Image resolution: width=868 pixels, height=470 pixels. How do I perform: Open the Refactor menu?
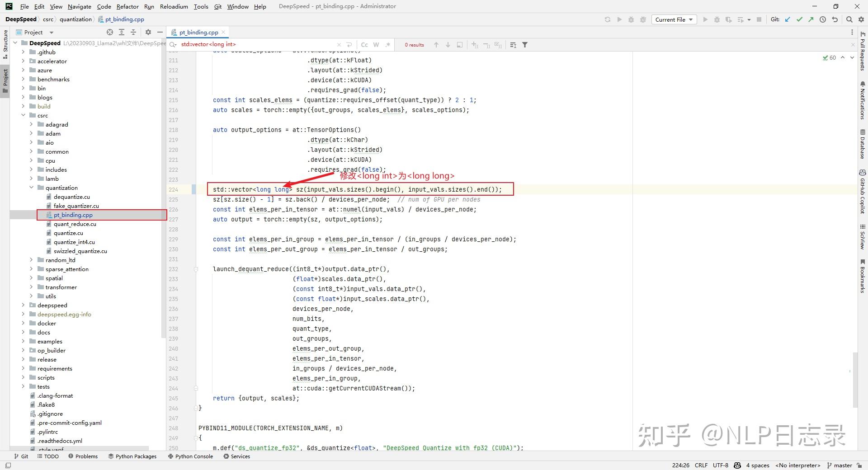click(x=127, y=6)
